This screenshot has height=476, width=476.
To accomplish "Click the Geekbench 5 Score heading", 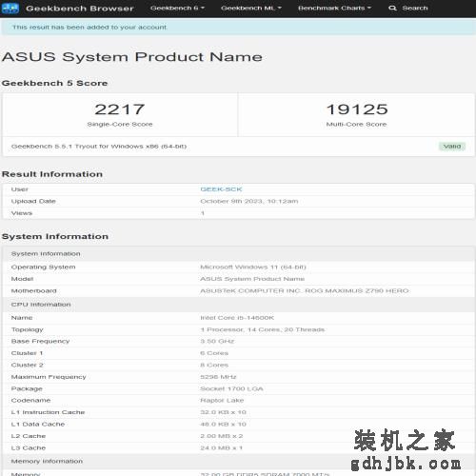I will click(54, 83).
